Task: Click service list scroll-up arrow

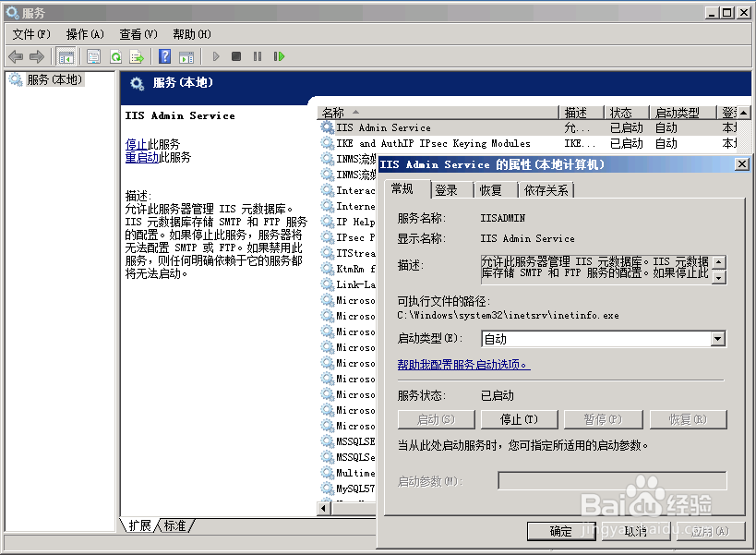Action: coord(744,113)
